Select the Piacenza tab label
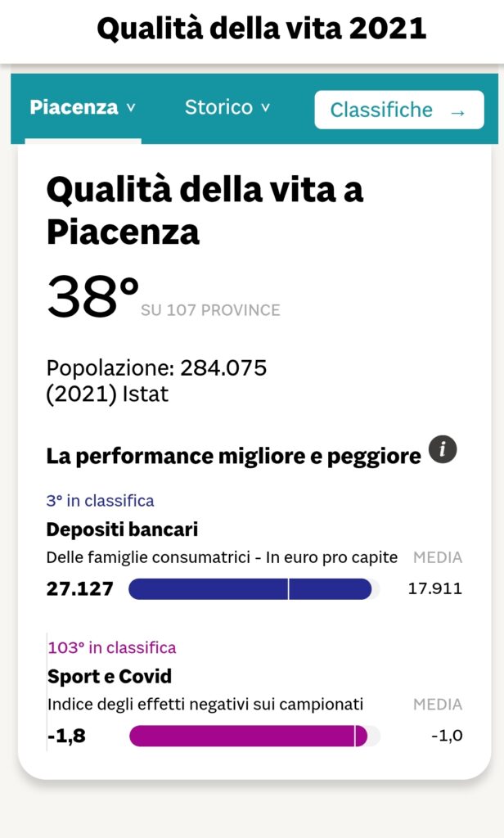This screenshot has height=838, width=504. pos(74,108)
